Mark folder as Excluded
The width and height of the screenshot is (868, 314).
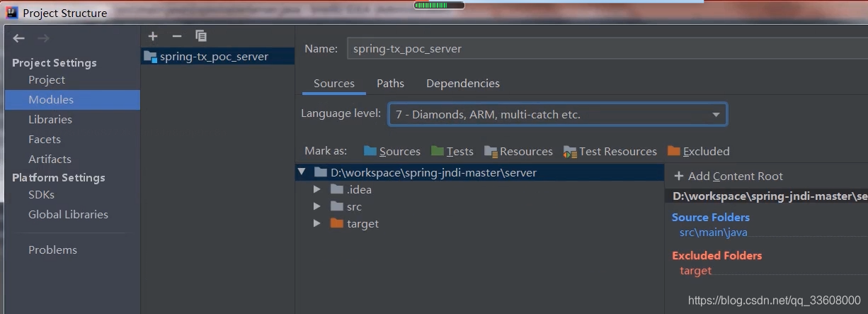click(698, 151)
